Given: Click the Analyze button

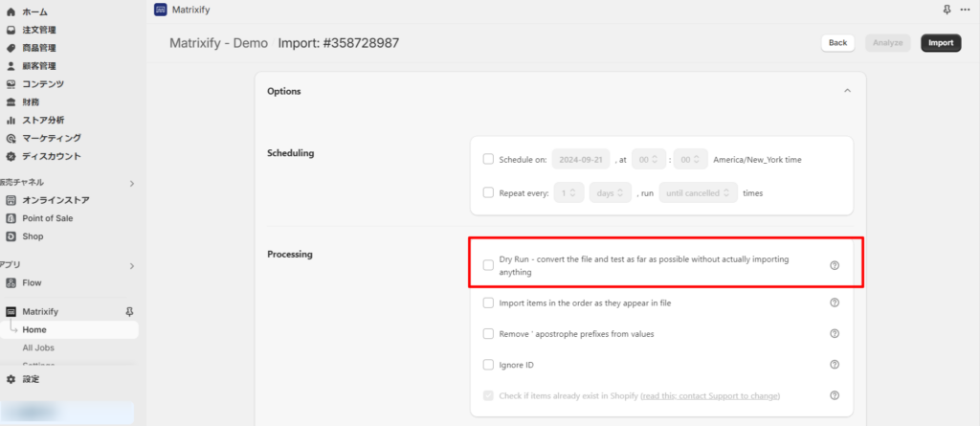Looking at the screenshot, I should click(x=887, y=42).
